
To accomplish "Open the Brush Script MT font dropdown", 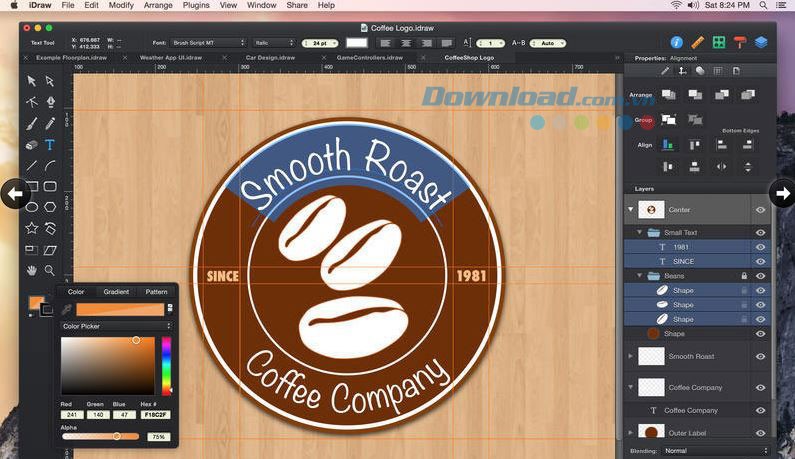I will (x=208, y=43).
